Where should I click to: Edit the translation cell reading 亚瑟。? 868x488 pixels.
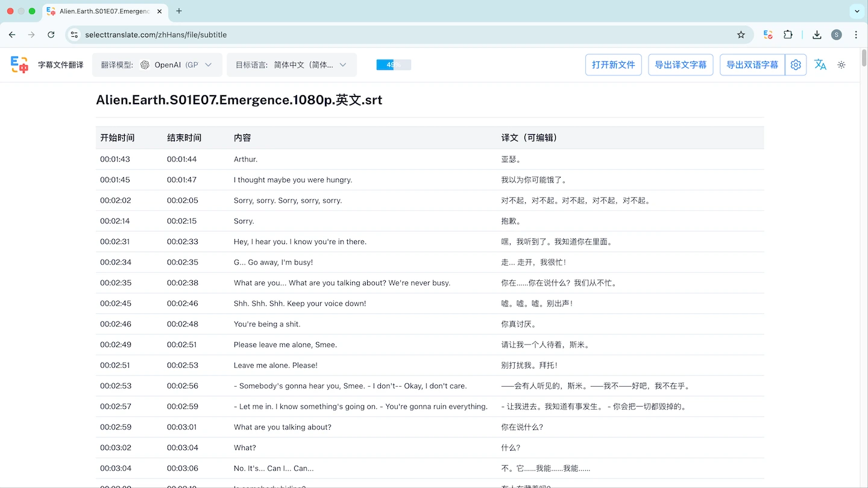511,160
